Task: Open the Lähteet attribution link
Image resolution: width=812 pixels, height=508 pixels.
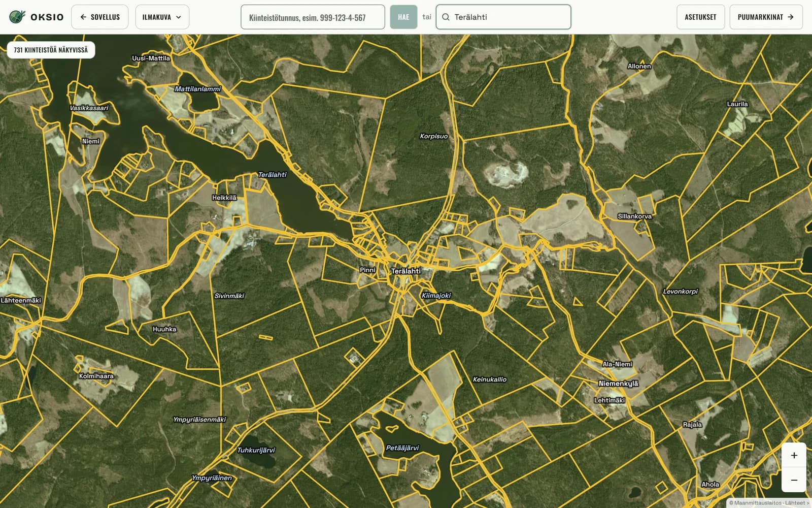Action: 797,503
